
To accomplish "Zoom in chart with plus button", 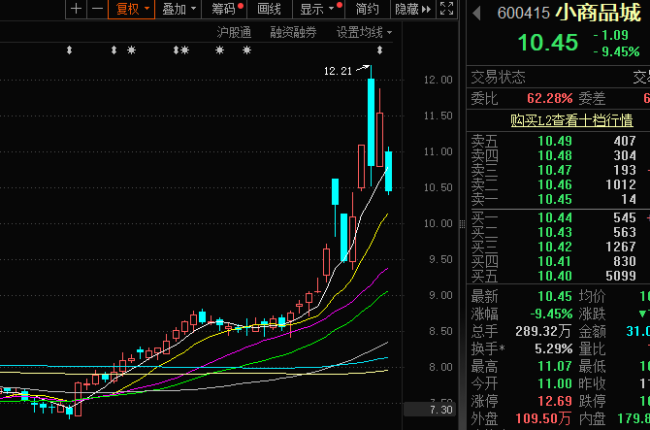I will point(76,9).
